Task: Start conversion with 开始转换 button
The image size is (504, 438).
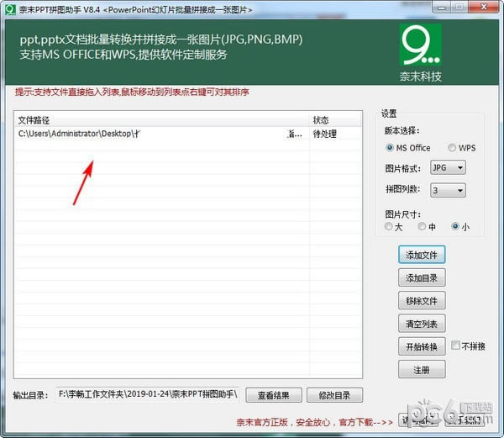Action: click(421, 346)
